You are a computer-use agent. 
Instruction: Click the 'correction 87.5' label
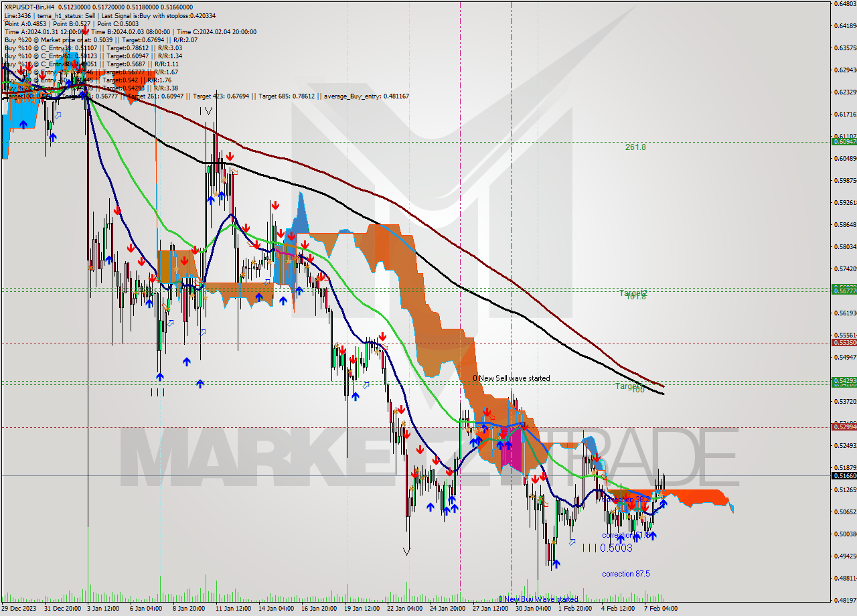pyautogui.click(x=625, y=574)
